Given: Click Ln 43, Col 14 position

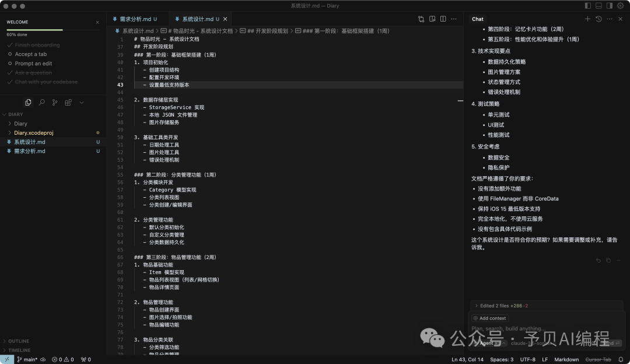Looking at the screenshot, I should [467, 359].
